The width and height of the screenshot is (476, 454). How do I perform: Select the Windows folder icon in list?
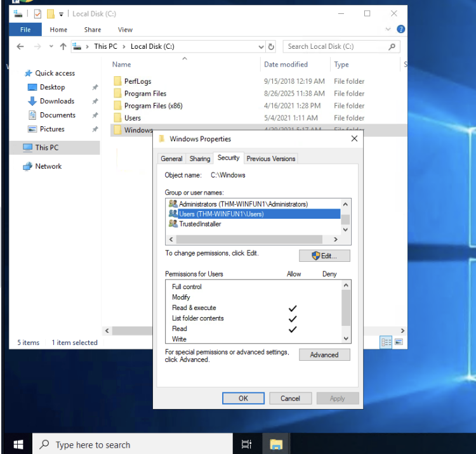coord(117,130)
